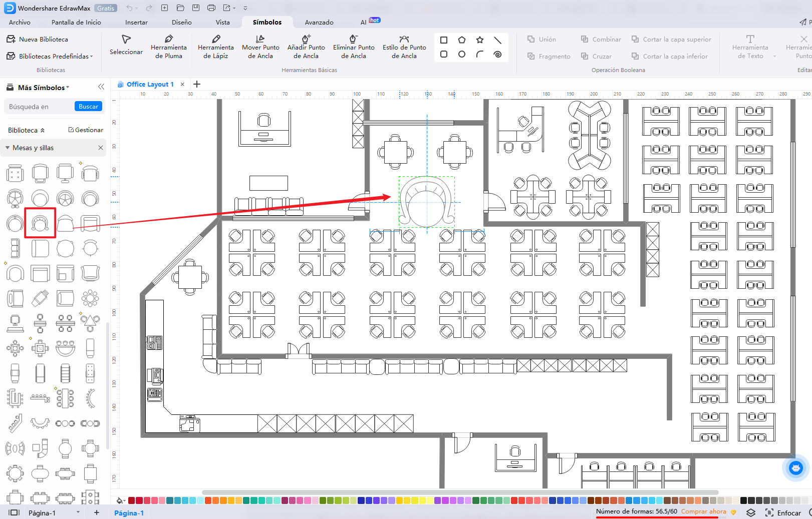Open the Insertar ribbon tab
812x519 pixels.
pos(136,23)
